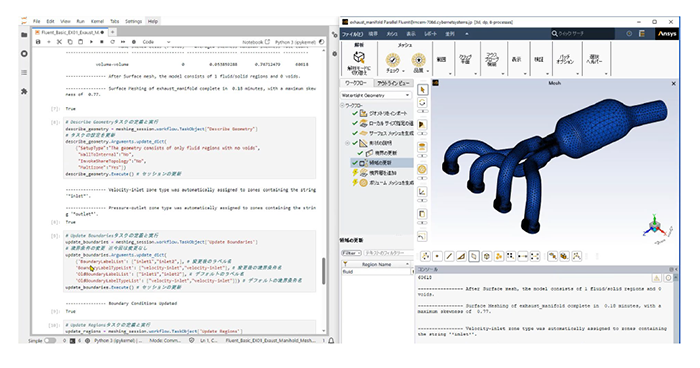The height and width of the screenshot is (368, 700).
Task: Collapse the workflow root tree node
Action: [342, 105]
